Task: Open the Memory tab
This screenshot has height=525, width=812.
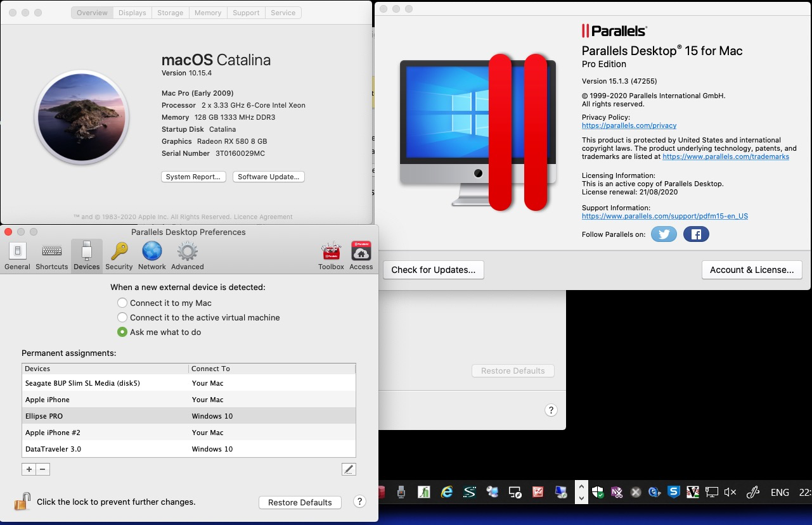Action: 208,13
